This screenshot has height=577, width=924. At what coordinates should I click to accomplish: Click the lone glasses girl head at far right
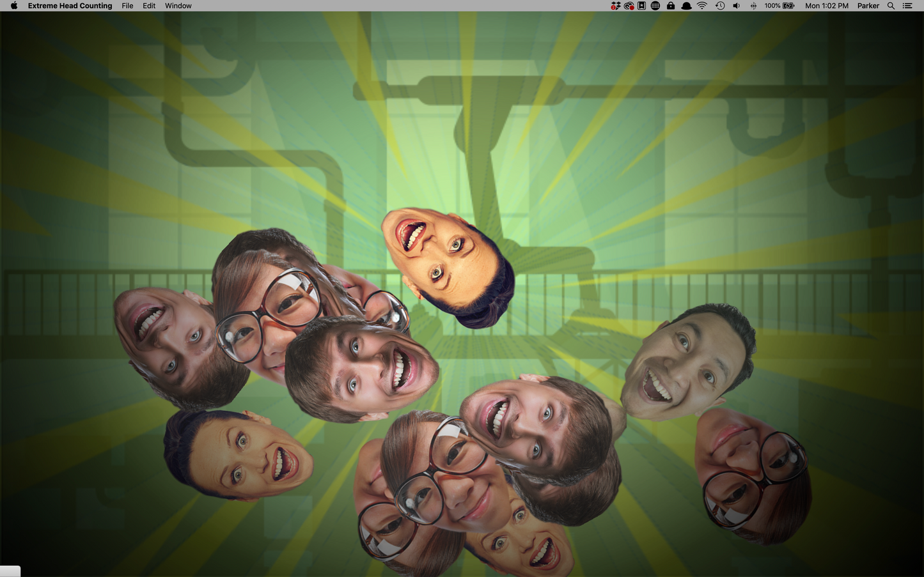point(753,476)
